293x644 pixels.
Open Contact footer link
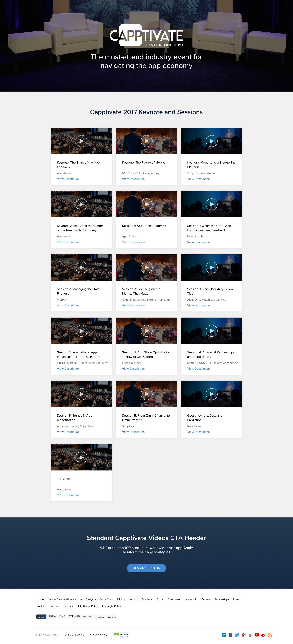(x=41, y=606)
